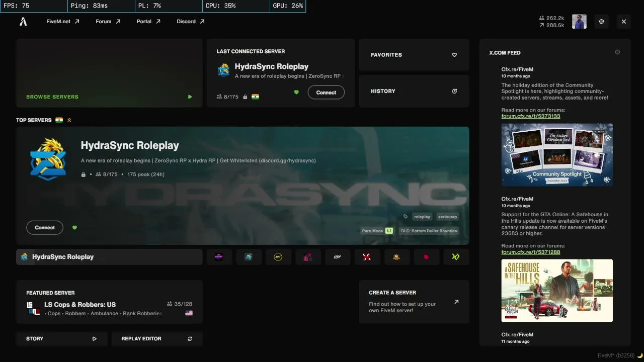Viewport: 644px width, 362px height.
Task: Click the HydraSync logo in last connected server
Action: (223, 70)
